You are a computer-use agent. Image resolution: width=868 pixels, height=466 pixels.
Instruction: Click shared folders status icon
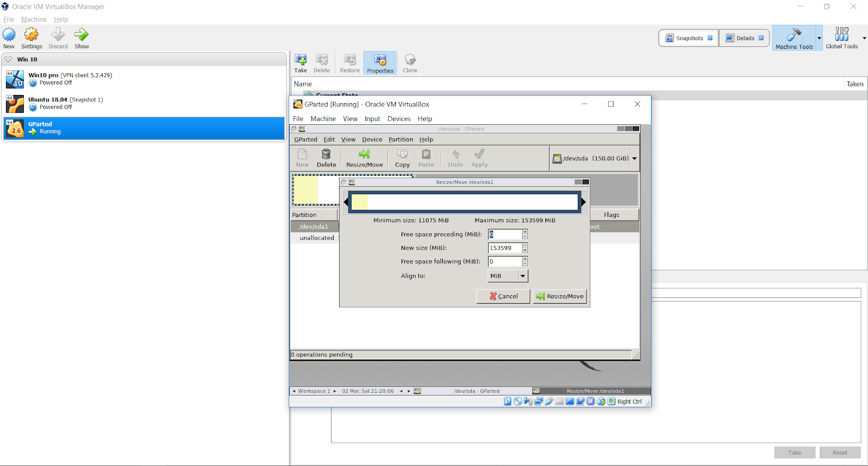coord(559,401)
